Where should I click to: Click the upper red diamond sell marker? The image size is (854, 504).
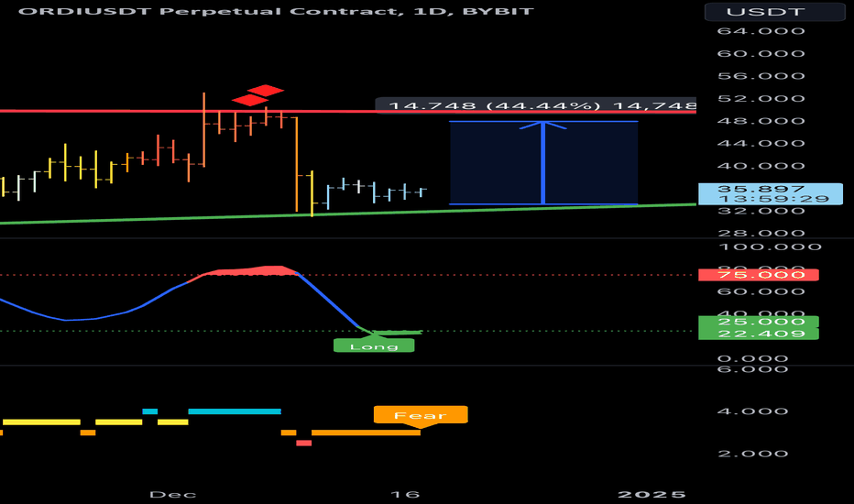[265, 91]
